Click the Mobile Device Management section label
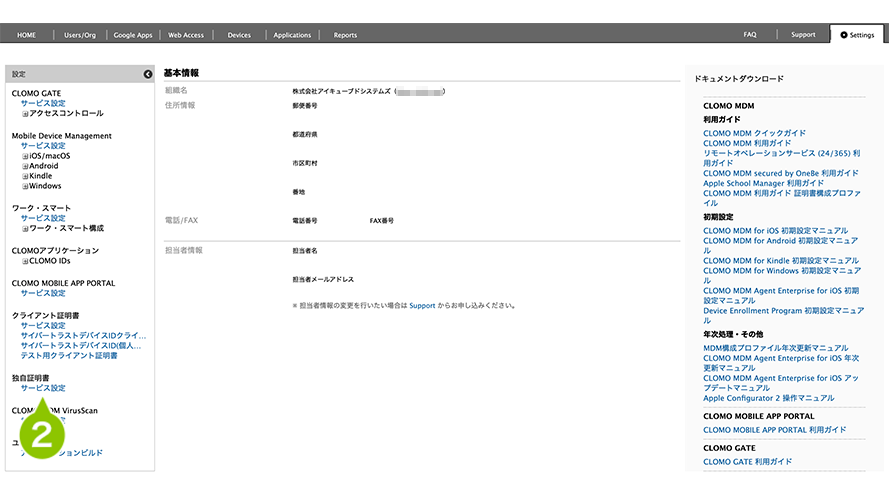Screen dimensions: 889x500 coord(62,136)
